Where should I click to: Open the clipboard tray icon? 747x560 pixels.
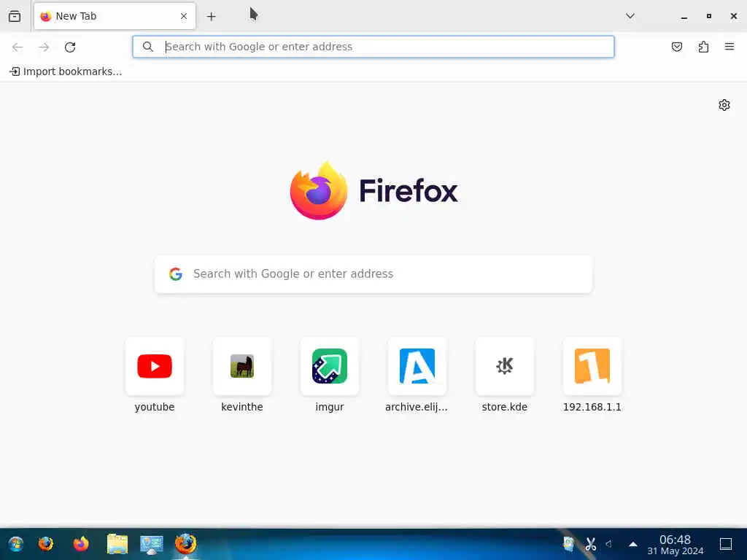tap(568, 544)
